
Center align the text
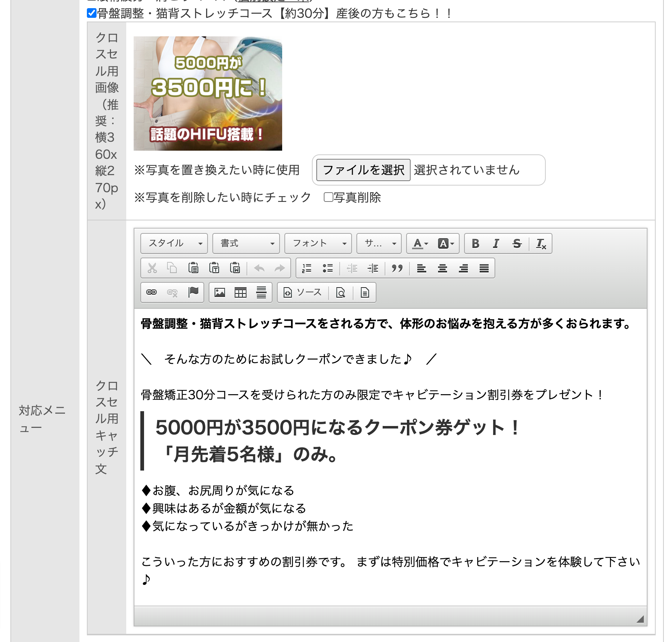point(442,268)
